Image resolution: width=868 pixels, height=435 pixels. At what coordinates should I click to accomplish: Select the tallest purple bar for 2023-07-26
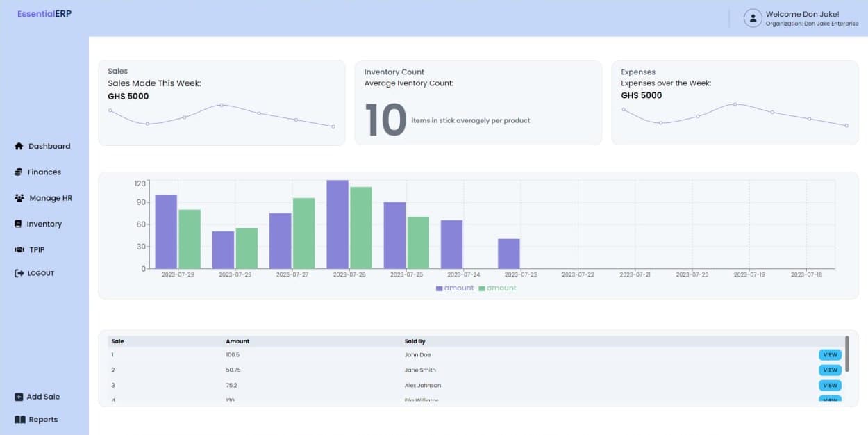coord(337,224)
